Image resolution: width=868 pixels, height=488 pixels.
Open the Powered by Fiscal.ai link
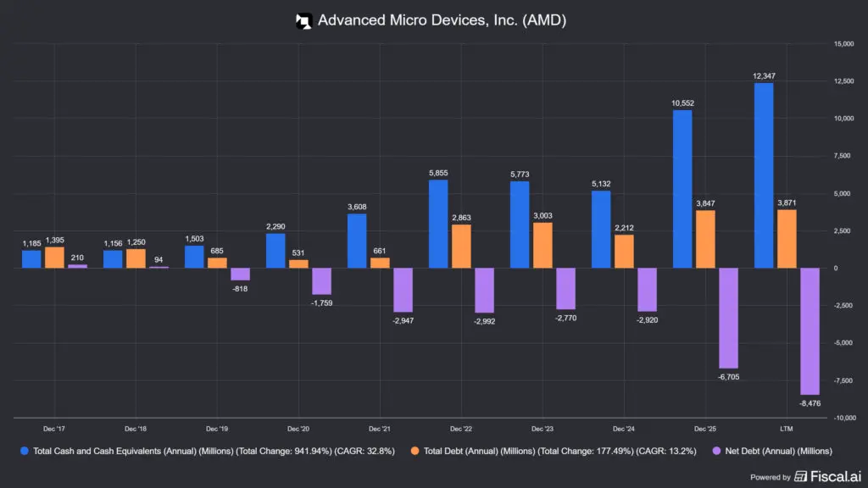pos(805,476)
